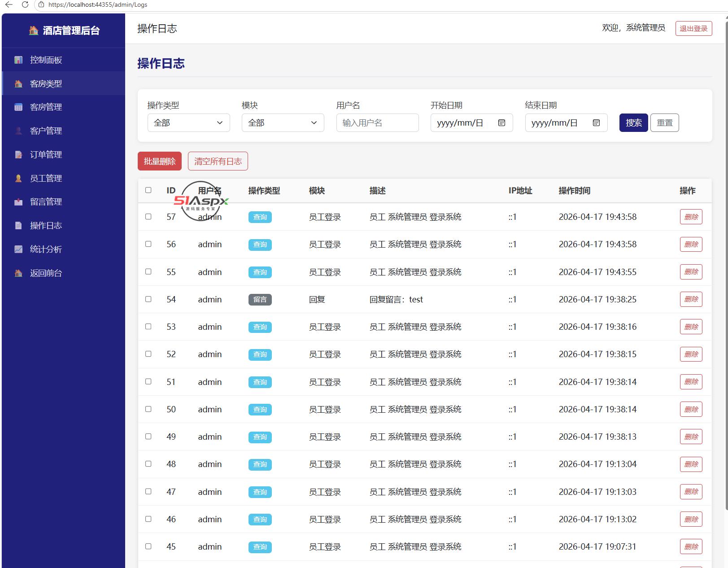This screenshot has height=568, width=728.
Task: Click the 控制面板 dashboard icon
Action: point(18,60)
